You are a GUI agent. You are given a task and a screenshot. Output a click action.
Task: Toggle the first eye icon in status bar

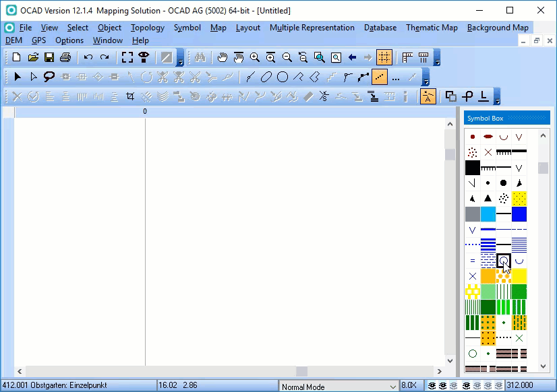point(432,386)
